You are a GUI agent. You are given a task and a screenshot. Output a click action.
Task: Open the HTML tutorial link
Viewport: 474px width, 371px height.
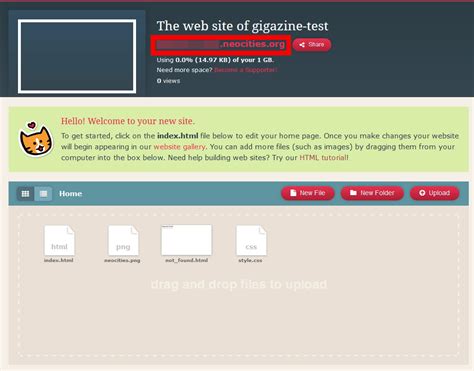[x=324, y=158]
